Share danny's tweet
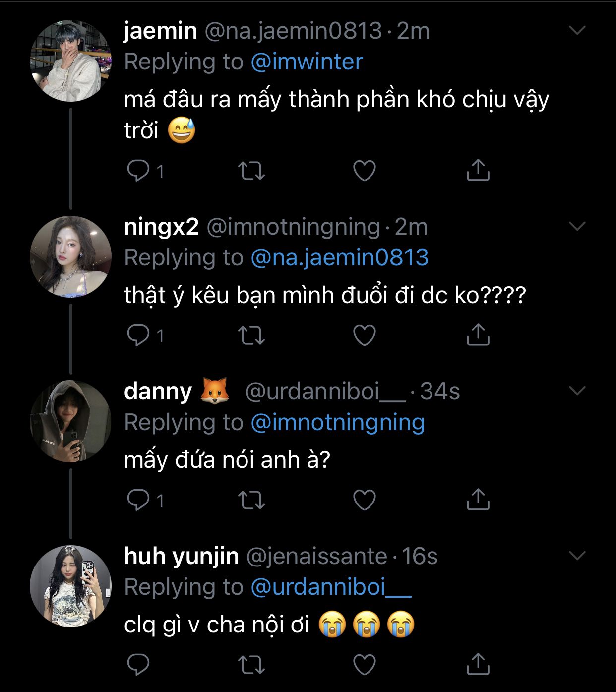Screen dimensions: 616x692 478,500
